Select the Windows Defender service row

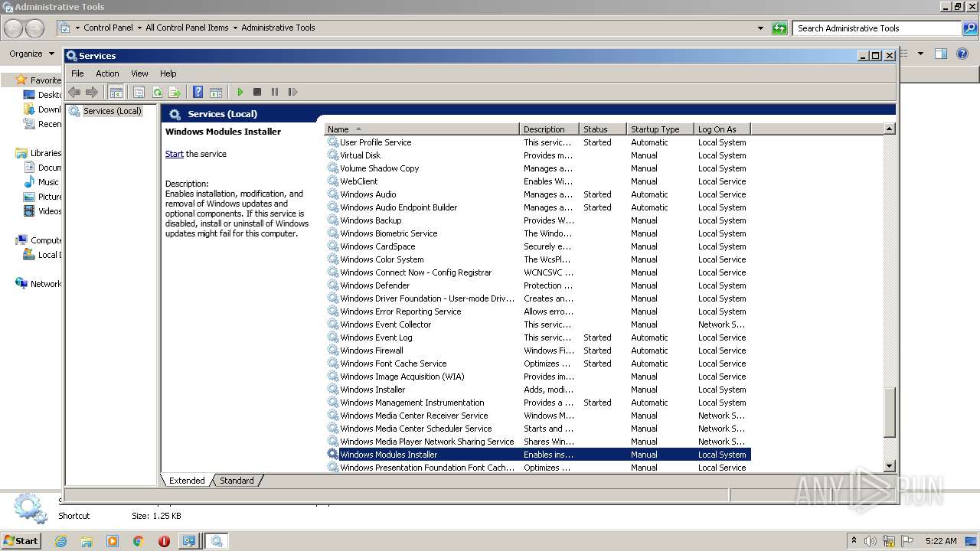pyautogui.click(x=537, y=285)
